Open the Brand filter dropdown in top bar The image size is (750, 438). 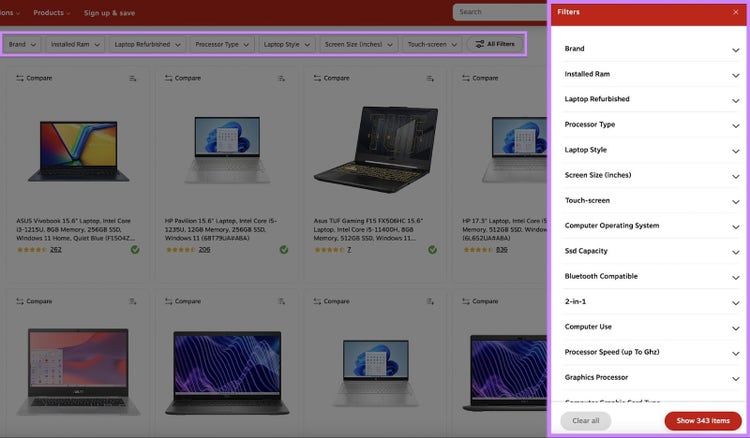point(22,44)
